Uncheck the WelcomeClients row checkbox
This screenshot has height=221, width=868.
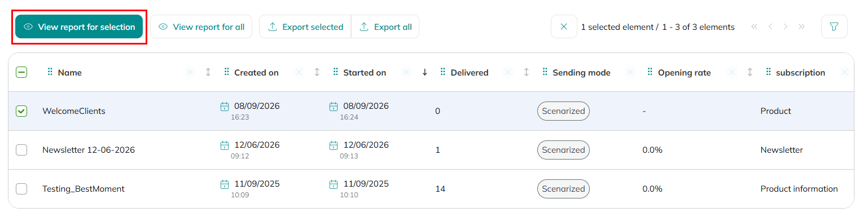pos(21,111)
